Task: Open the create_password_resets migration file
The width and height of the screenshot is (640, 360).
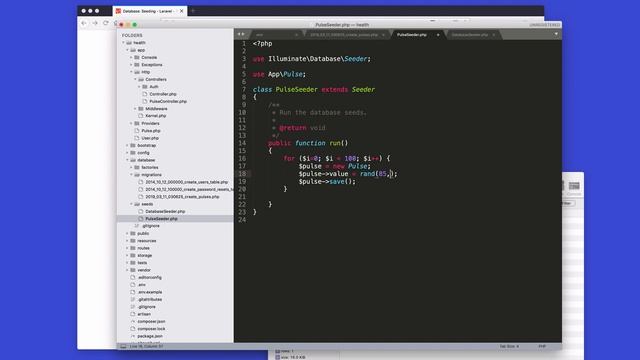Action: 189,189
